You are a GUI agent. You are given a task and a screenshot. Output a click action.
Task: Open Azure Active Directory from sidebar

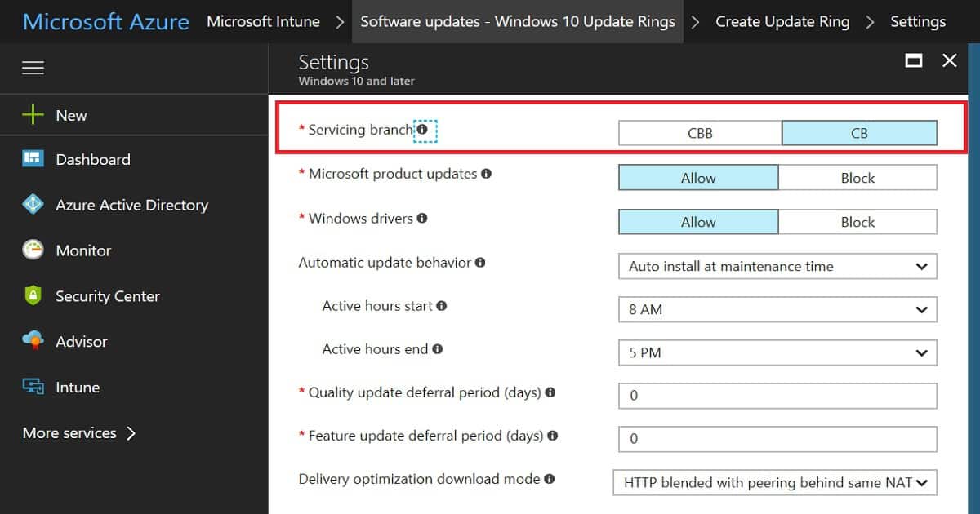(134, 205)
